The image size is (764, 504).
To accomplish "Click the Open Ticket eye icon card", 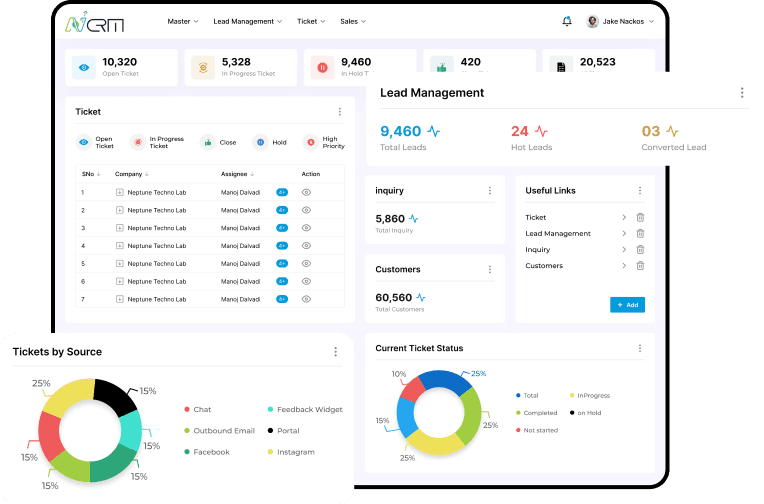I will 84,67.
